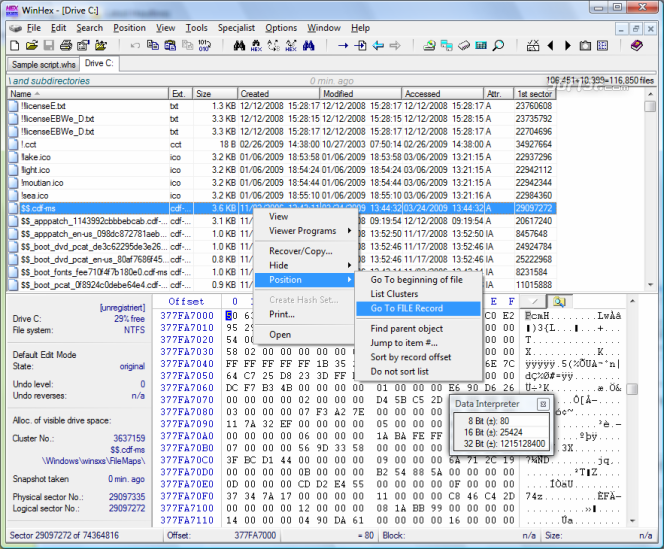664x549 pixels.
Task: Click the Find Hex Values binoculars icon
Action: point(256,45)
